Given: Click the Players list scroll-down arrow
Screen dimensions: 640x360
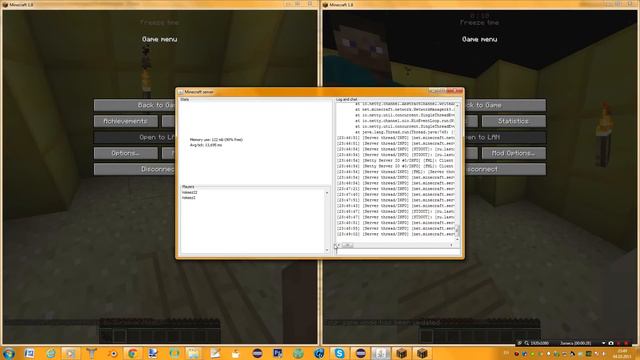Looking at the screenshot, I should pos(327,250).
